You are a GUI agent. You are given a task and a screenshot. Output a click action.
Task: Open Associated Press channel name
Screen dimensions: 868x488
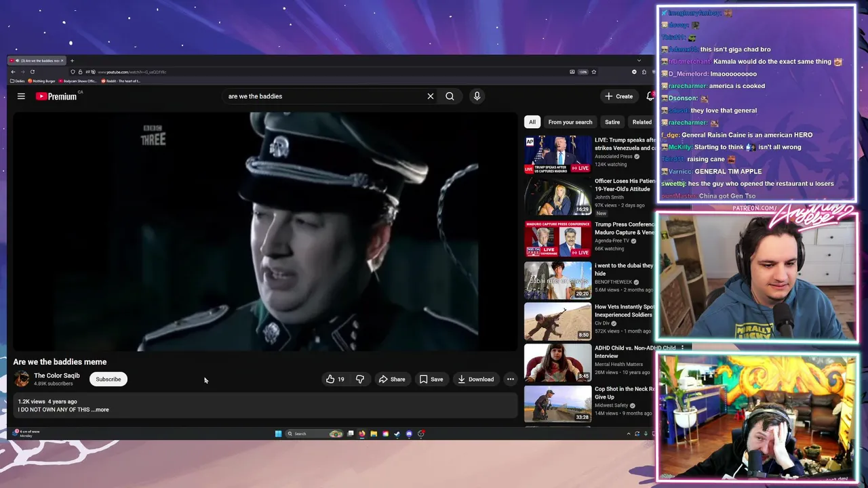coord(614,157)
